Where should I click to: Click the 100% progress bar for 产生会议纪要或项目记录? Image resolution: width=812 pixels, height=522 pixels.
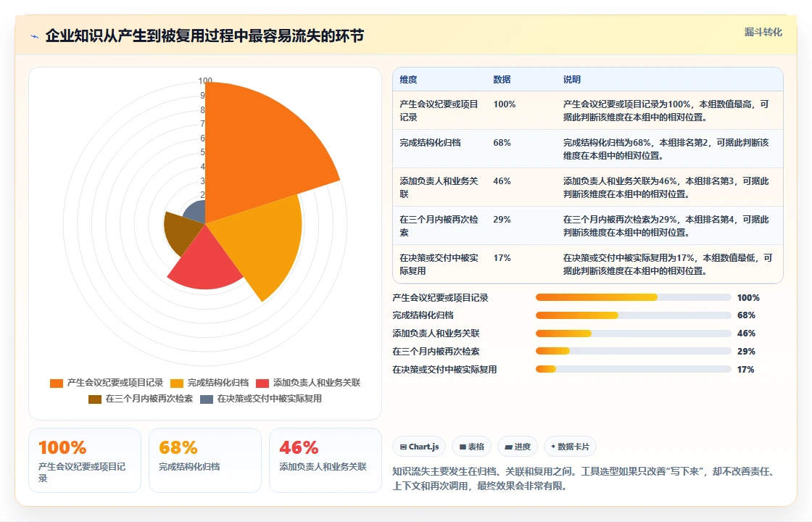pyautogui.click(x=633, y=297)
